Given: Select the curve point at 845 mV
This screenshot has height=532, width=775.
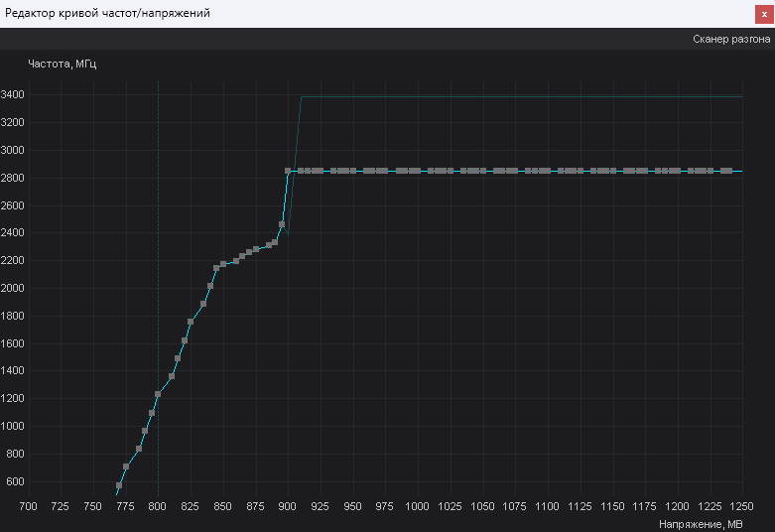Looking at the screenshot, I should 216,268.
